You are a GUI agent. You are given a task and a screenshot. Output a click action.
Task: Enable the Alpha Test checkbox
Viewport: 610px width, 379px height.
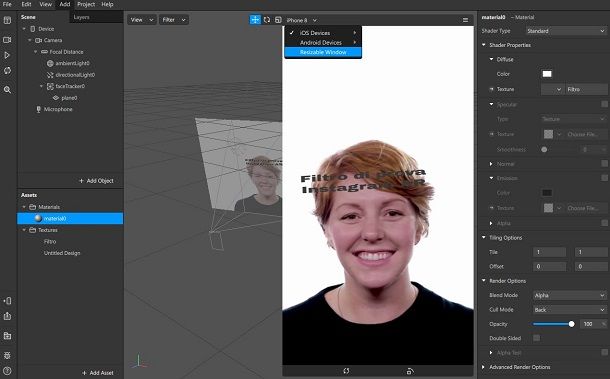(604, 352)
